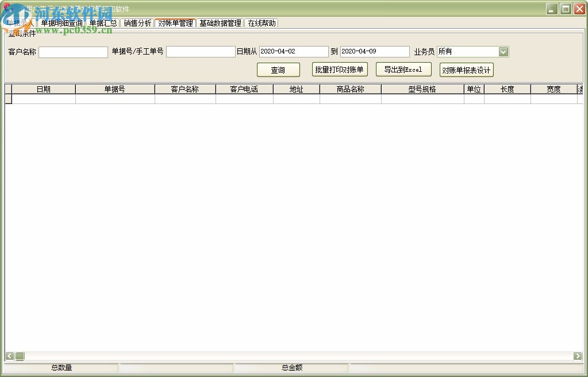Click the 查询 button
Image resolution: width=588 pixels, height=377 pixels.
[278, 70]
